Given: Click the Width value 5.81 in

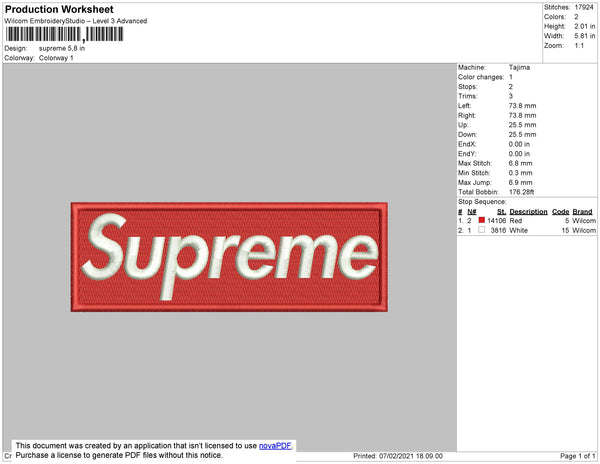Looking at the screenshot, I should tap(585, 36).
